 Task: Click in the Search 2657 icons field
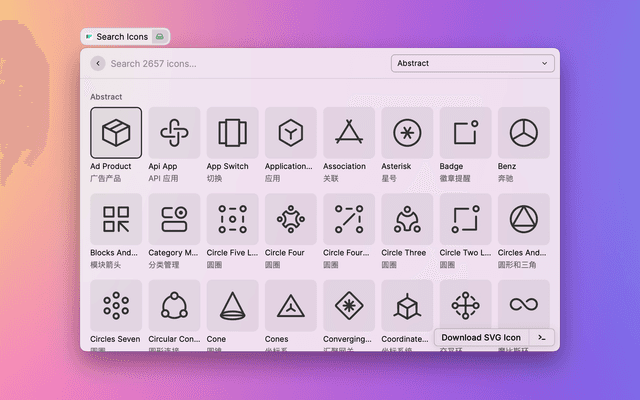[x=240, y=63]
